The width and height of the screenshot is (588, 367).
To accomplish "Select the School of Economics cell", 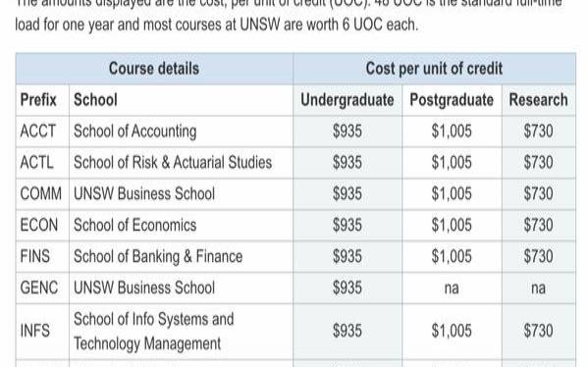I will pyautogui.click(x=181, y=226).
